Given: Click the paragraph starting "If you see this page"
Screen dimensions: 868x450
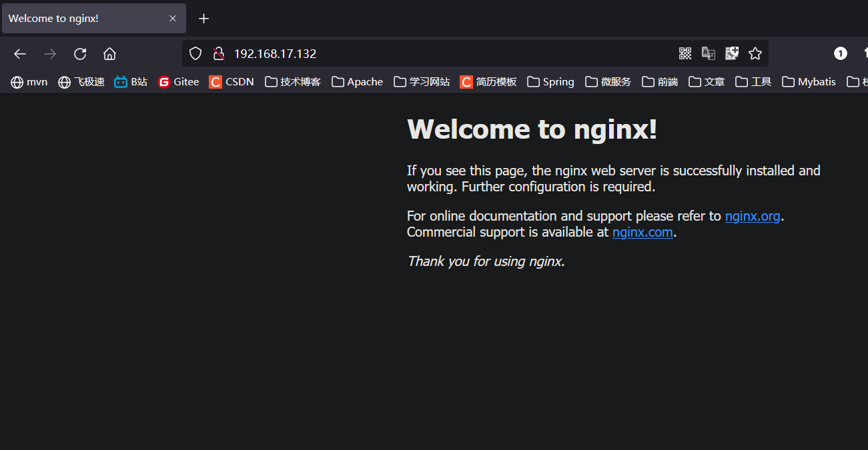Looking at the screenshot, I should tap(614, 179).
